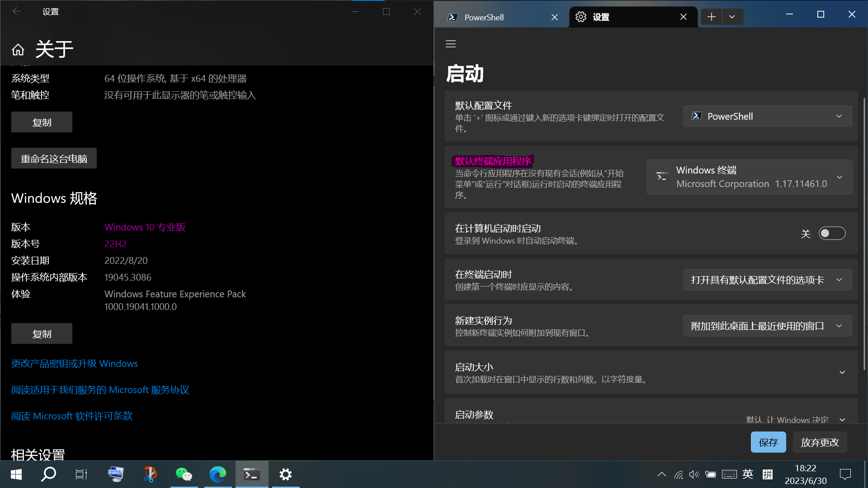Click the new tab plus button
The image size is (868, 488).
711,17
